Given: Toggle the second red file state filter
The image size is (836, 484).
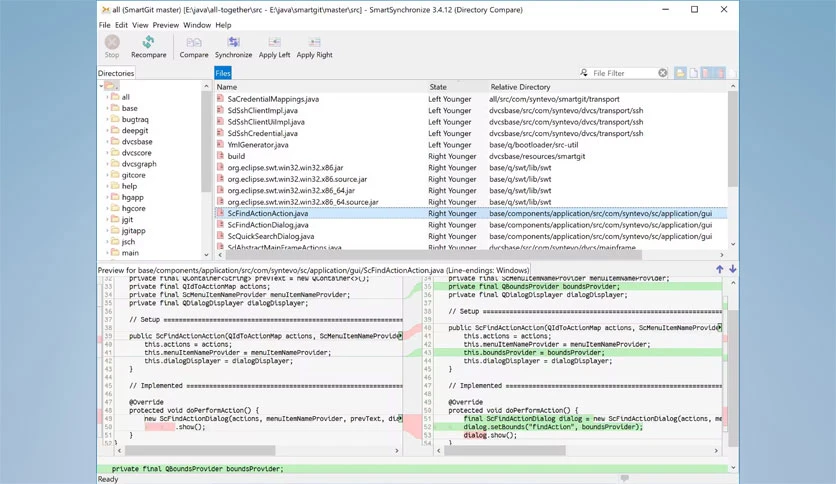Looking at the screenshot, I should (719, 73).
